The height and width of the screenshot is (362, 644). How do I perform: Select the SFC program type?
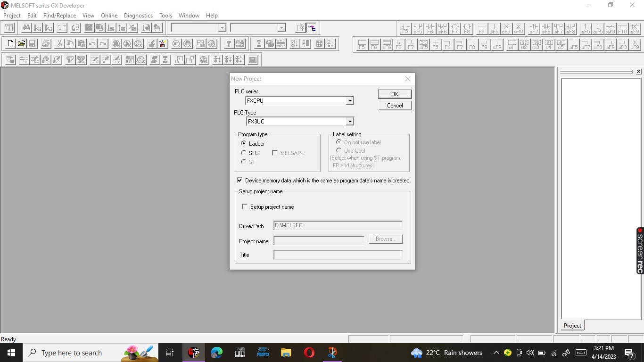tap(243, 153)
